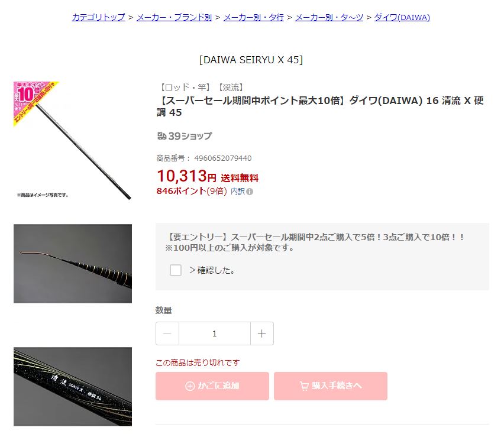
Task: Click the 39ショップ truck icon
Action: [161, 136]
